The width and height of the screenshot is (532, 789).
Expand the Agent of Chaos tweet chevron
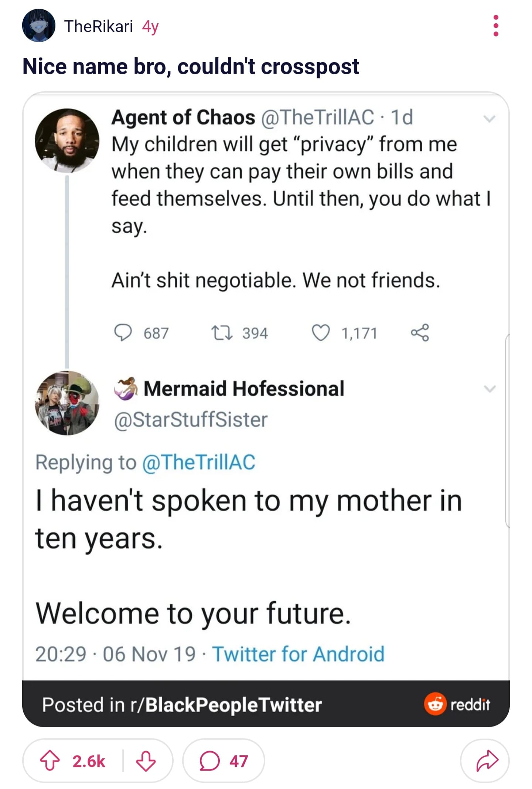pyautogui.click(x=489, y=119)
